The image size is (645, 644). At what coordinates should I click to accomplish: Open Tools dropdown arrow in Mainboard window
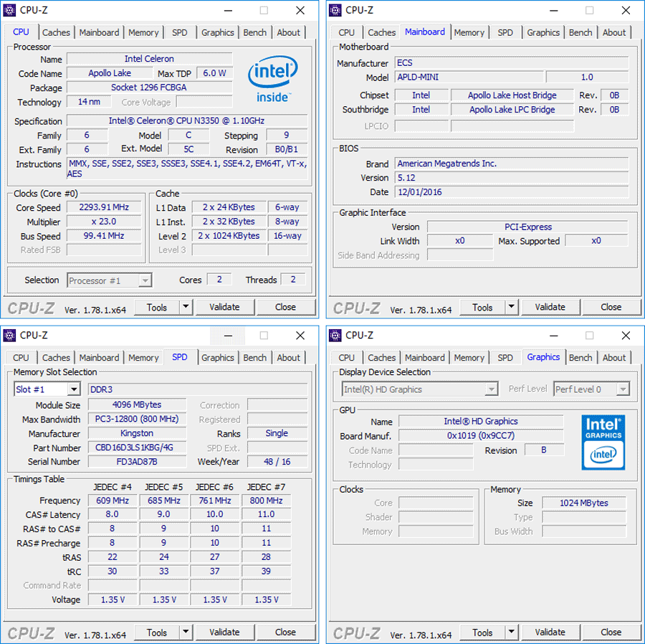click(511, 306)
